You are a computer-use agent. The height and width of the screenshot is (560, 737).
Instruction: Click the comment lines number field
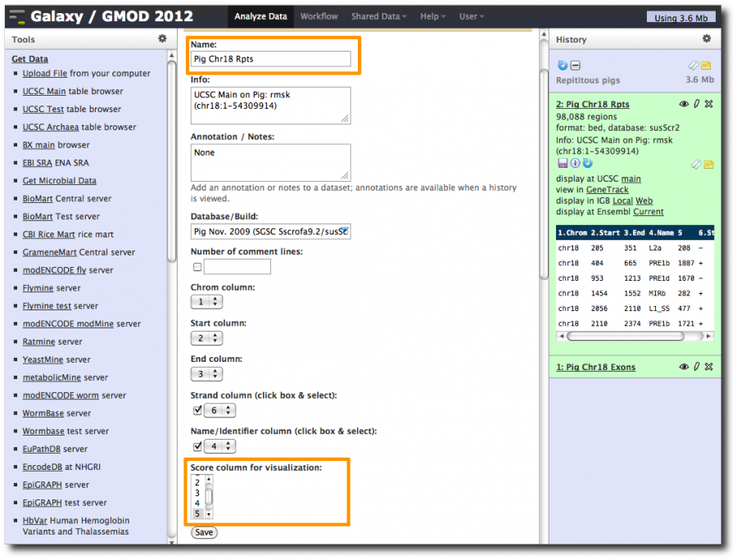tap(237, 267)
